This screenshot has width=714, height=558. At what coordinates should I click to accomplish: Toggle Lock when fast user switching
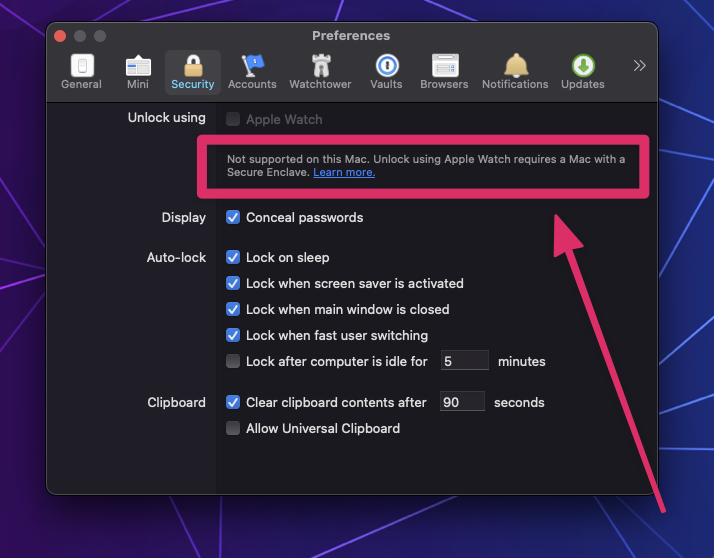[233, 336]
